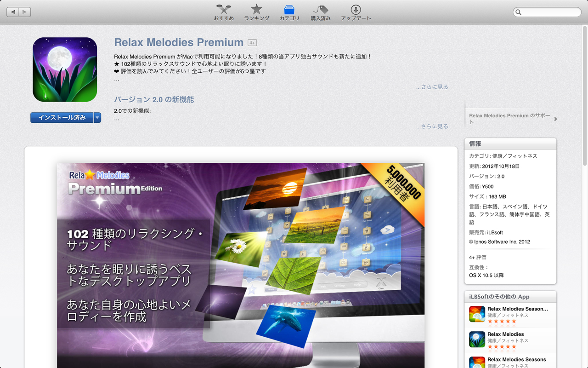Open the おすすめ featured section

click(224, 12)
